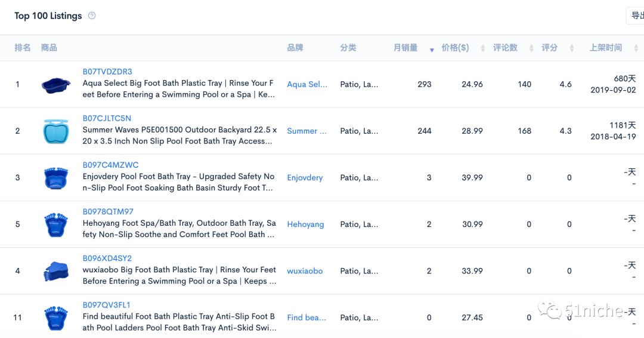Click the 月销量 column header
Image resolution: width=644 pixels, height=338 pixels.
(x=405, y=48)
